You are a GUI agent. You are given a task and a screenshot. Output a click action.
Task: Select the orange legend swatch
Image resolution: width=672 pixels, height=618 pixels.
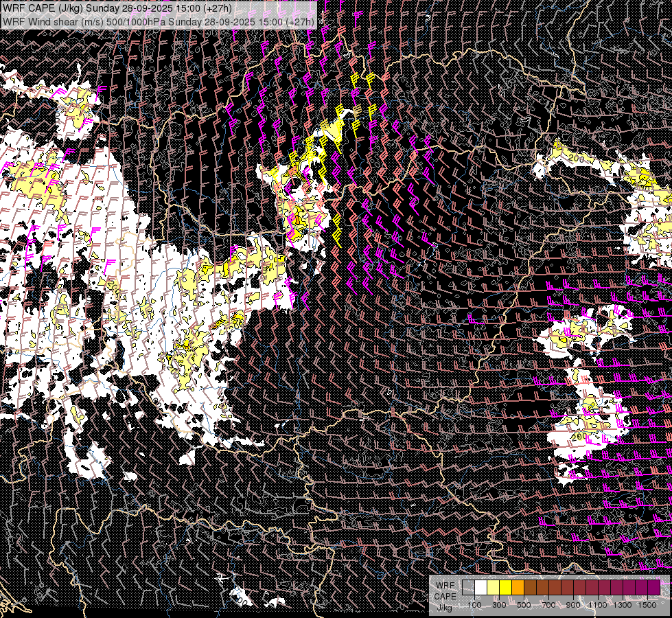[x=518, y=587]
